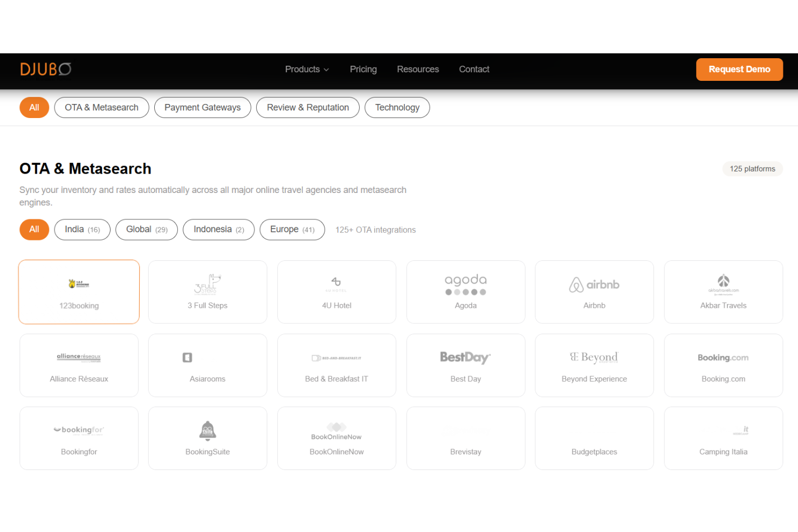This screenshot has height=532, width=798.
Task: Open the Beyond Experience logo
Action: [594, 357]
